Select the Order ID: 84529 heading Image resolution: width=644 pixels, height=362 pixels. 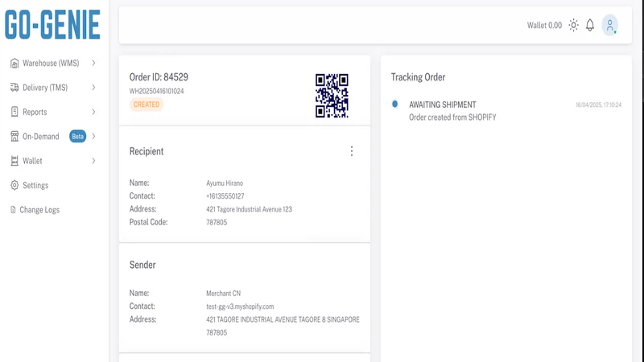tap(159, 77)
